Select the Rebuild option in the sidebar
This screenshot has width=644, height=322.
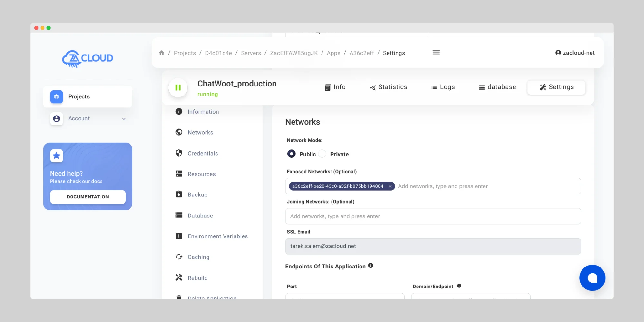pyautogui.click(x=197, y=278)
